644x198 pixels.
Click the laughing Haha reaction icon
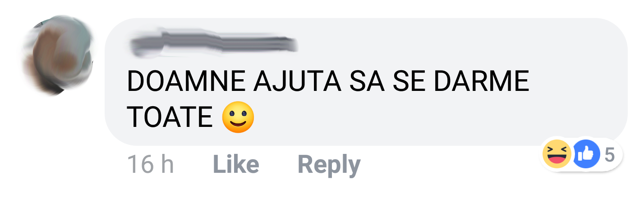point(557,154)
